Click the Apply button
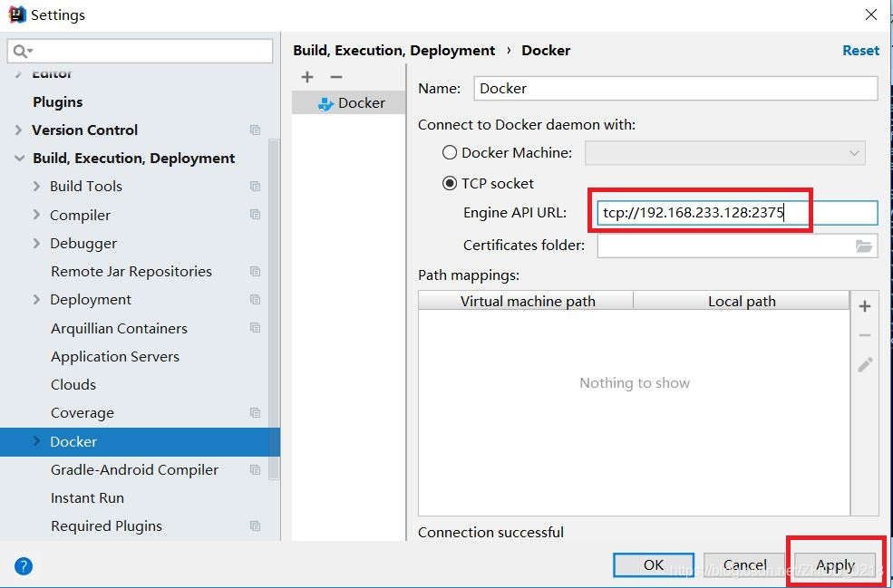 click(835, 564)
